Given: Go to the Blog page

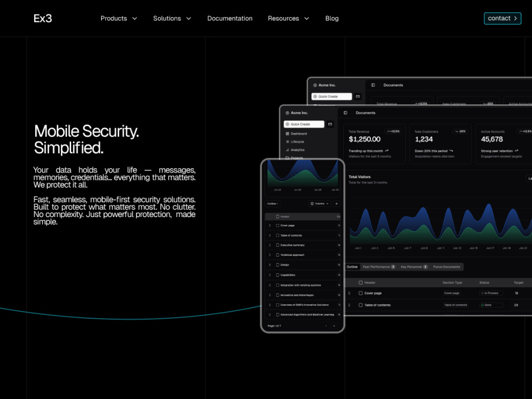Looking at the screenshot, I should click(332, 18).
